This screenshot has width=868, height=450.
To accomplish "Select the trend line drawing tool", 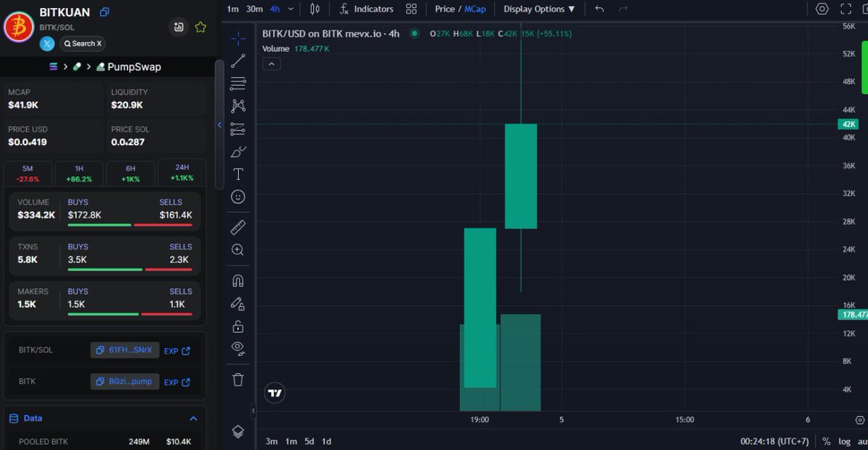I will tap(238, 61).
